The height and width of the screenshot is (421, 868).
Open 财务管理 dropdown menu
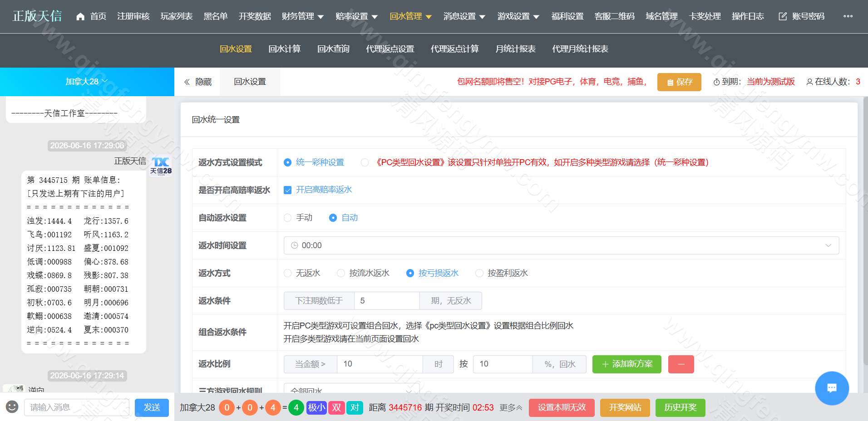tap(302, 16)
